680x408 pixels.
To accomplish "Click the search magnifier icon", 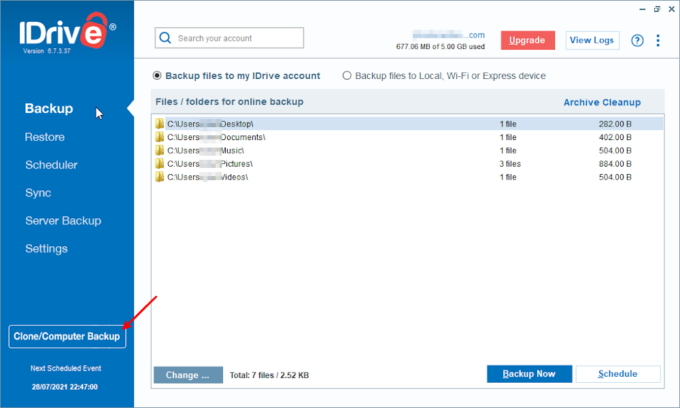I will click(x=165, y=38).
